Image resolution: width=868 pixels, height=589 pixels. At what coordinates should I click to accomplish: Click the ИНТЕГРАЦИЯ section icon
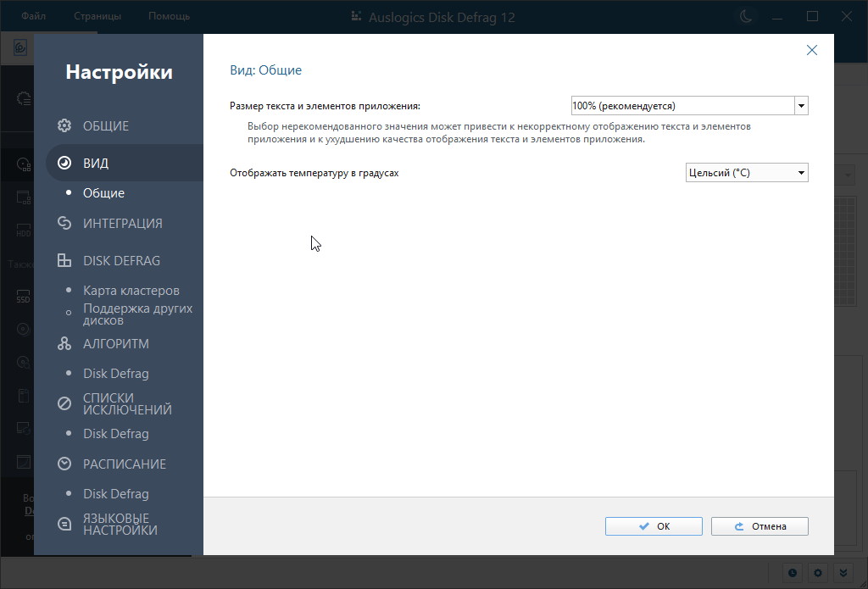[x=64, y=223]
